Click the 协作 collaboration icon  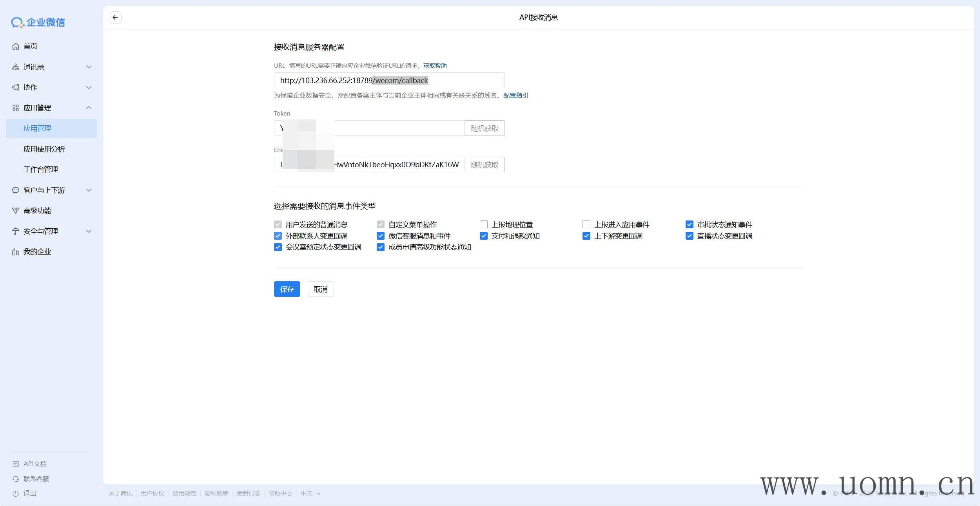coord(16,87)
